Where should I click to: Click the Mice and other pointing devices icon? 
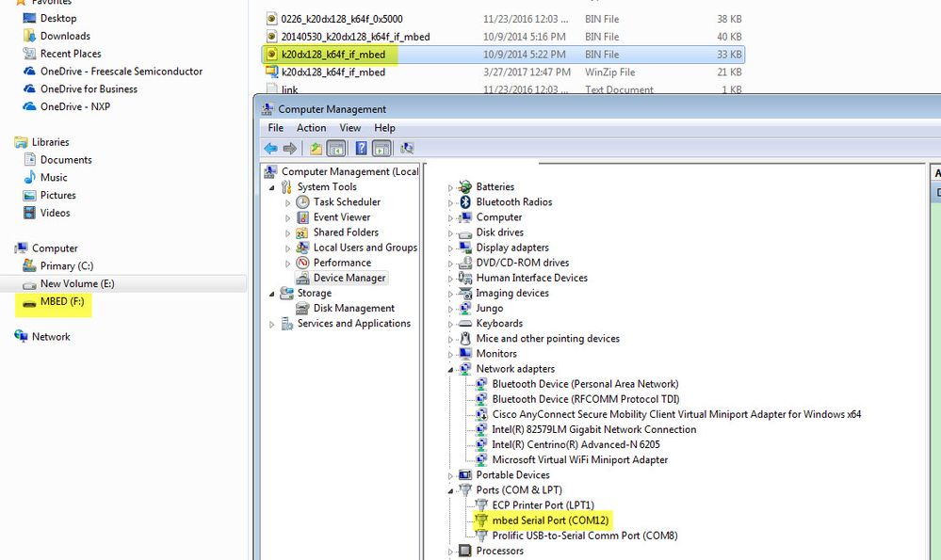coord(464,339)
